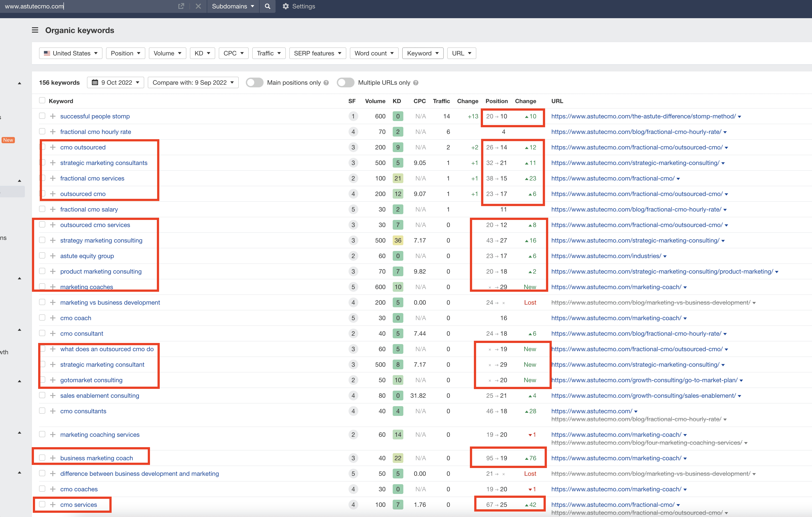This screenshot has height=517, width=812.
Task: Open the 'successful people stomp' keyword link
Action: (95, 116)
